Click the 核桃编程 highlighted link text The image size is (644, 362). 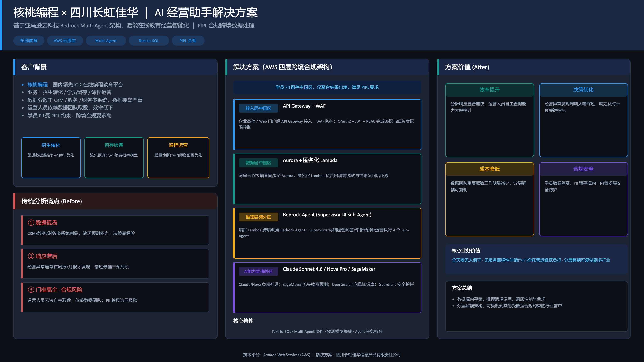coord(37,85)
